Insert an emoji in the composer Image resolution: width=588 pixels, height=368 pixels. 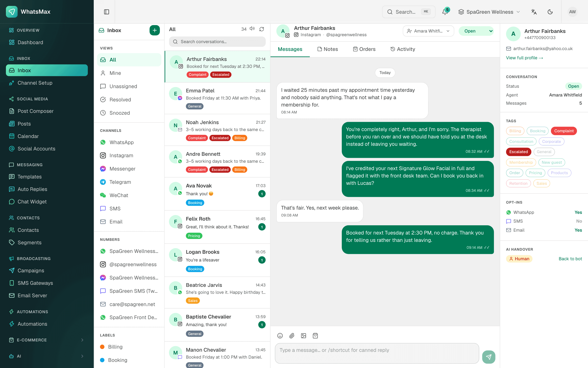pyautogui.click(x=280, y=336)
